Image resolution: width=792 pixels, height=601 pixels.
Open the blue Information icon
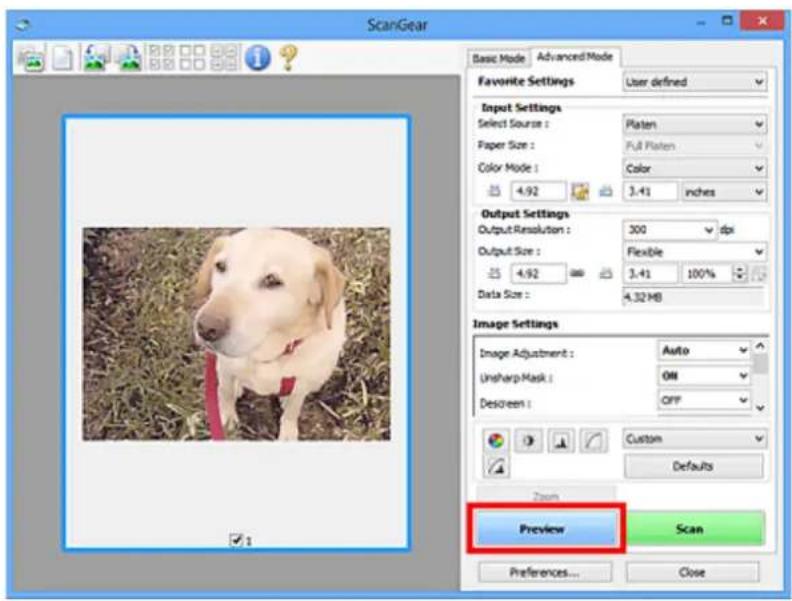[x=258, y=58]
